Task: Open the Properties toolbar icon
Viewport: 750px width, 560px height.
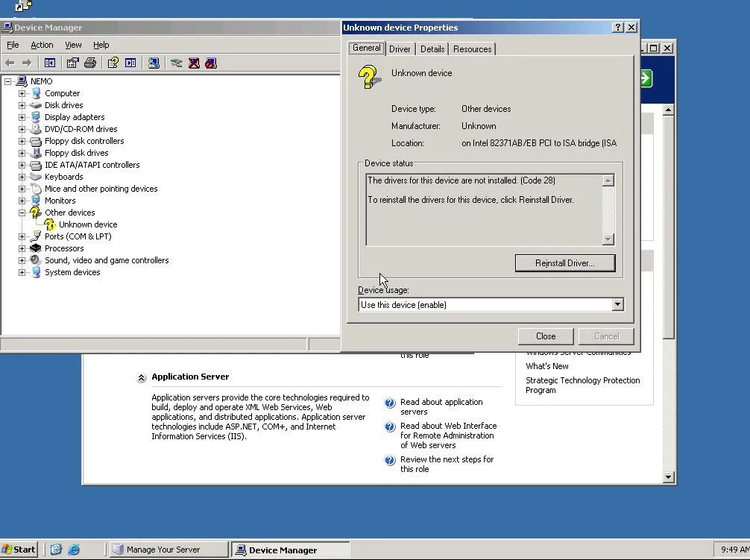Action: click(x=73, y=63)
